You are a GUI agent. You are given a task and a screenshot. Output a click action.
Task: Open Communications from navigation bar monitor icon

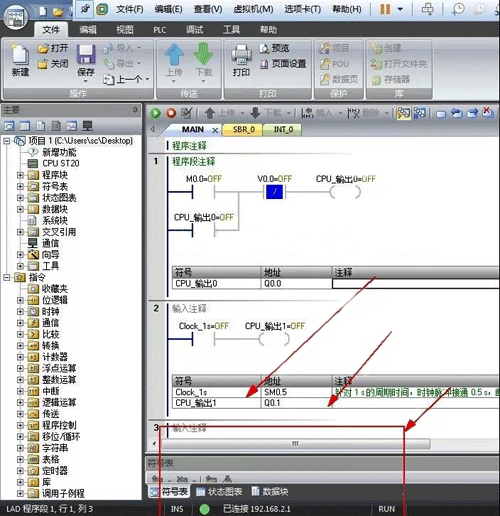click(88, 126)
